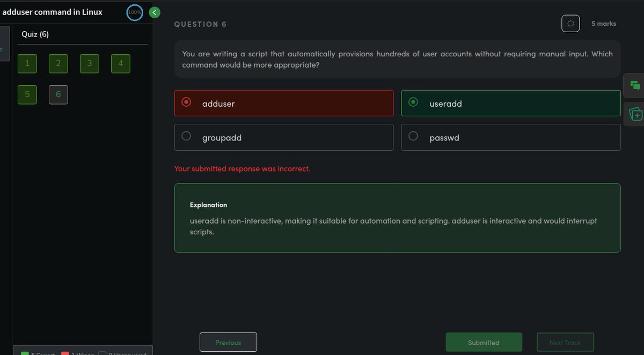Click the incorrect response message

242,168
